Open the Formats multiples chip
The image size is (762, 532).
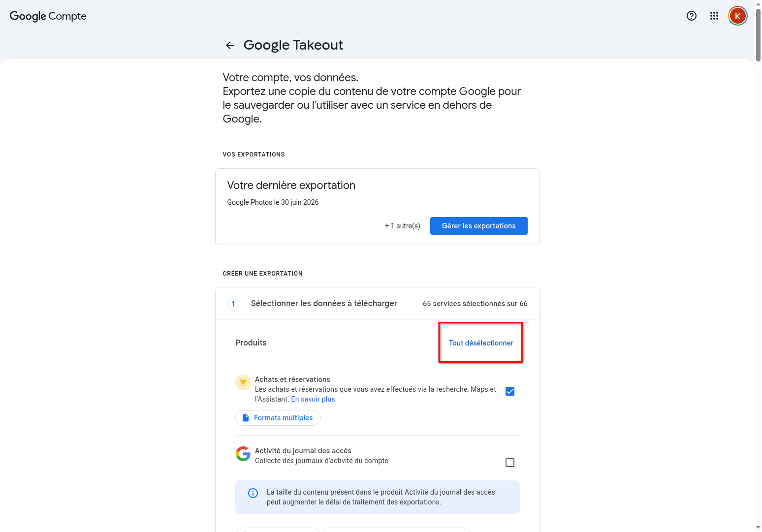(x=278, y=418)
